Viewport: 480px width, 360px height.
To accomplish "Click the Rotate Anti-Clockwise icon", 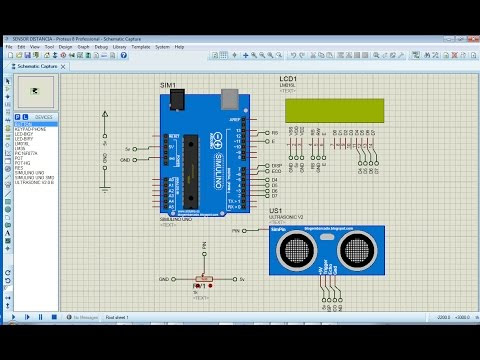I will pos(8,281).
